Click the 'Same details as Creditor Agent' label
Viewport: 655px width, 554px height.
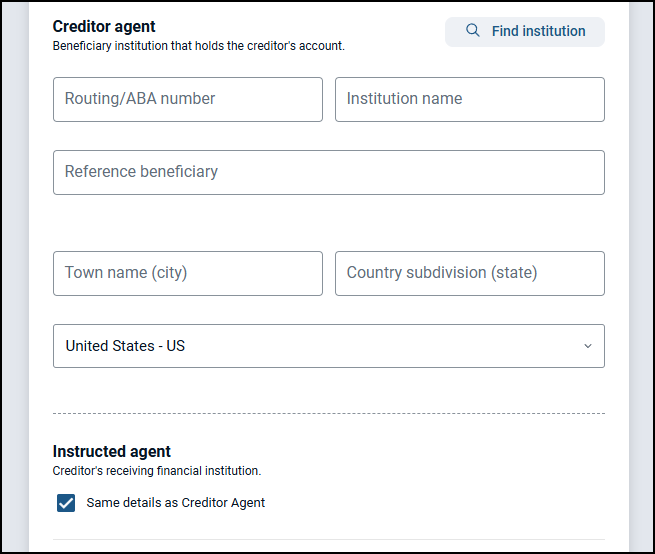(x=176, y=503)
